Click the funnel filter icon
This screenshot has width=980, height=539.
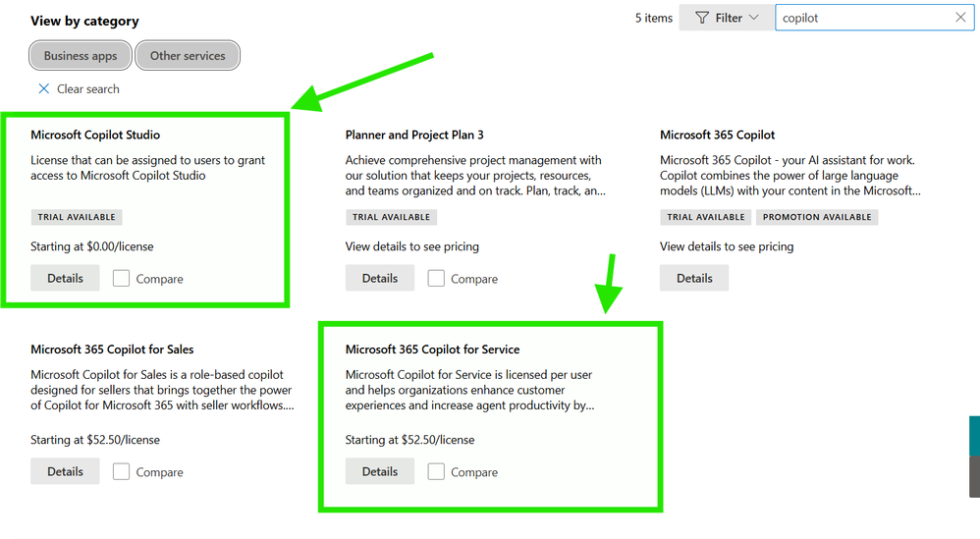point(702,18)
